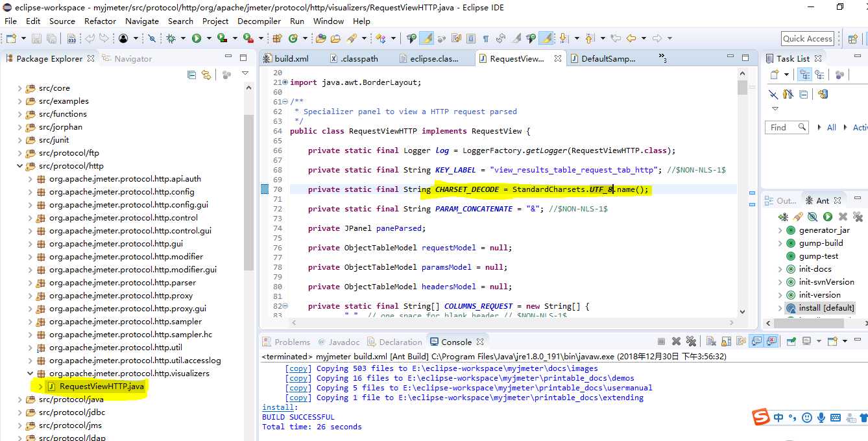Open the Run button dropdown arrow

tap(209, 38)
